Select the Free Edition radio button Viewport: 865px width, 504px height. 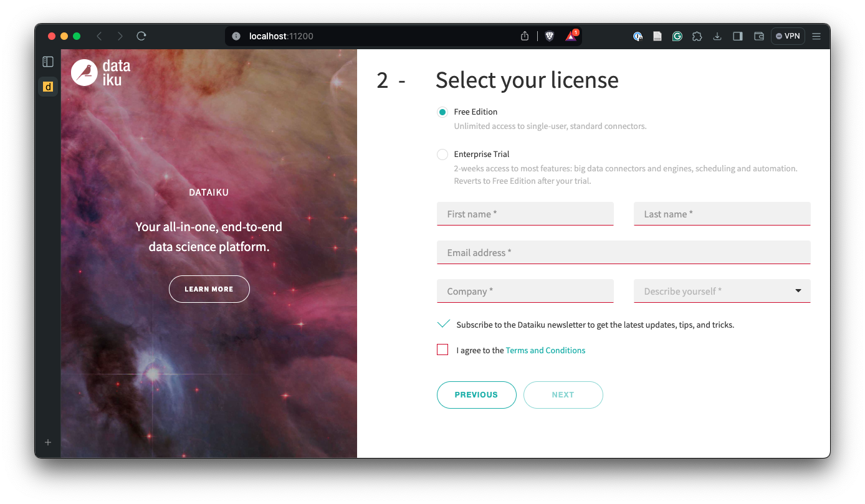pyautogui.click(x=442, y=112)
